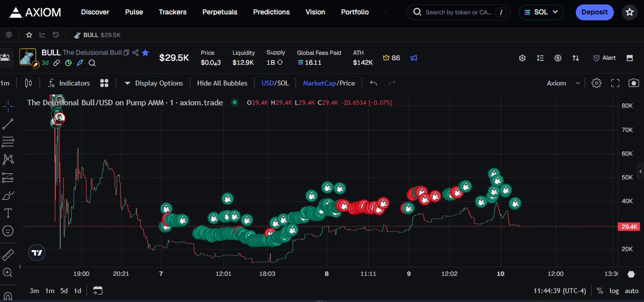Select the ruler measure tool

tap(8, 254)
